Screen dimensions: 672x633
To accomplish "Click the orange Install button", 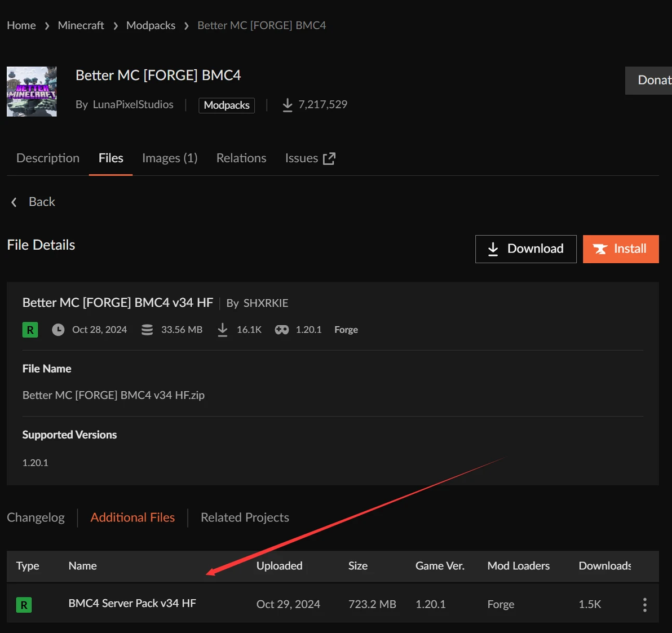I will point(621,249).
